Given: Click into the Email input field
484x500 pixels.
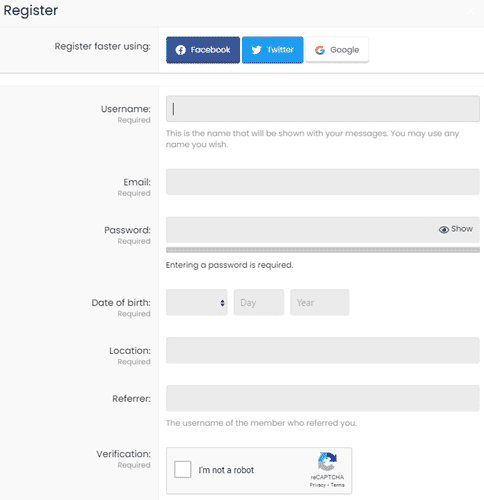Looking at the screenshot, I should coord(323,182).
